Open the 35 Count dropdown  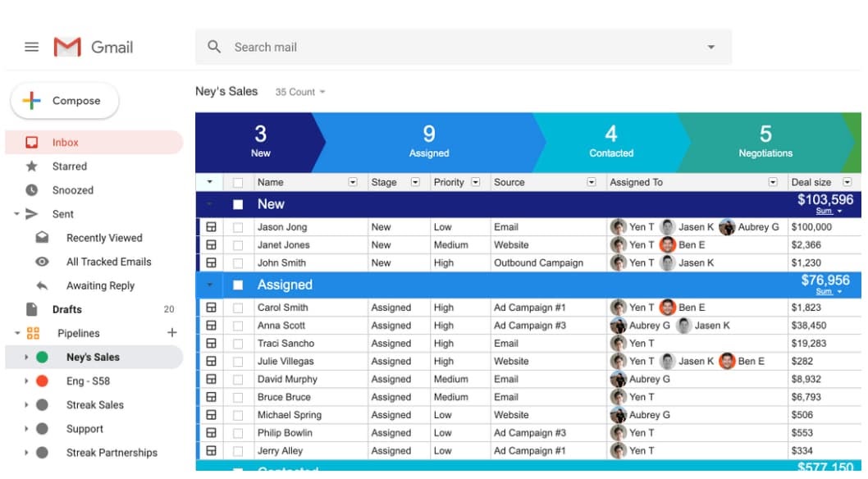pyautogui.click(x=300, y=92)
